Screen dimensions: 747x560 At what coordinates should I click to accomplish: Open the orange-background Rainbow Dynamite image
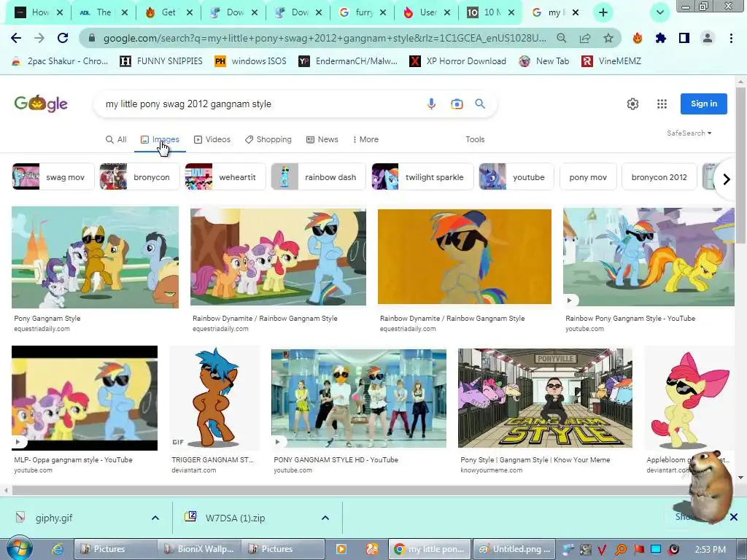[465, 256]
